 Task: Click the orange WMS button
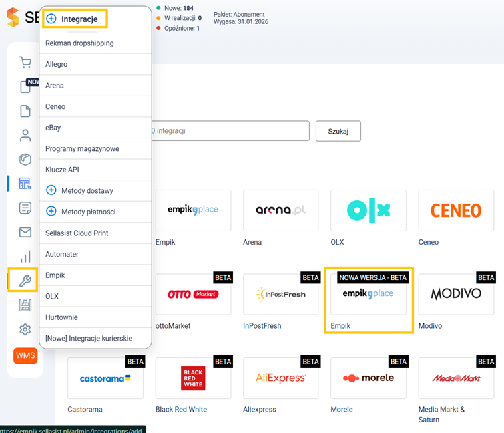pyautogui.click(x=25, y=355)
